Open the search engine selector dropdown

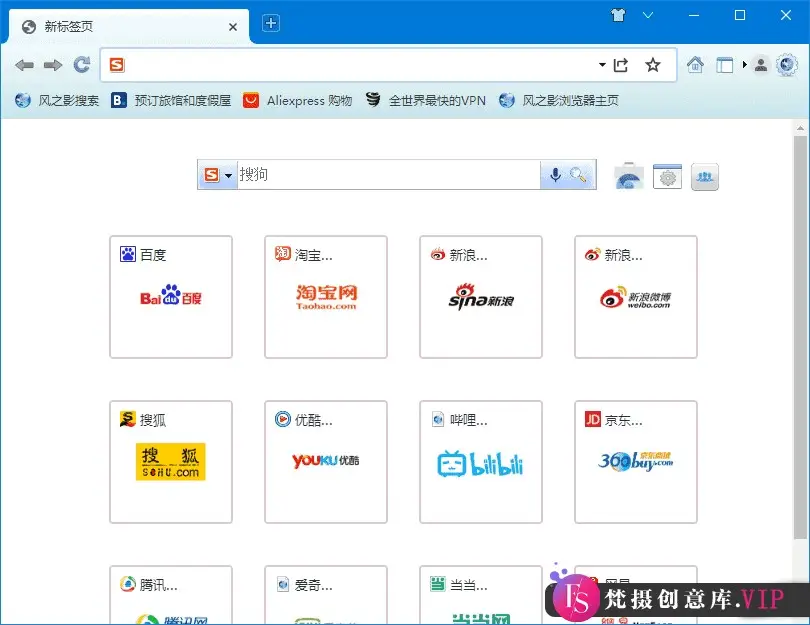pyautogui.click(x=217, y=175)
